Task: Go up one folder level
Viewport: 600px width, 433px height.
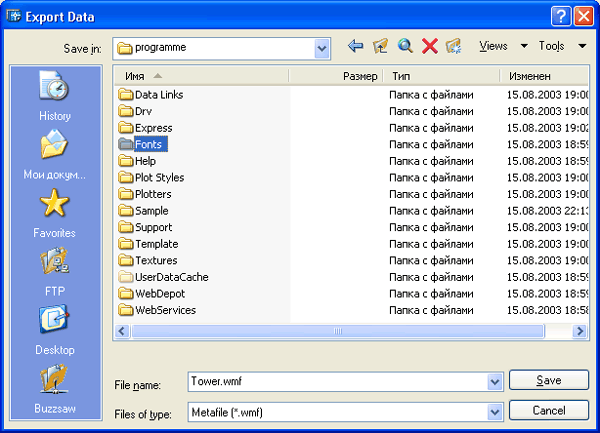Action: click(x=380, y=46)
